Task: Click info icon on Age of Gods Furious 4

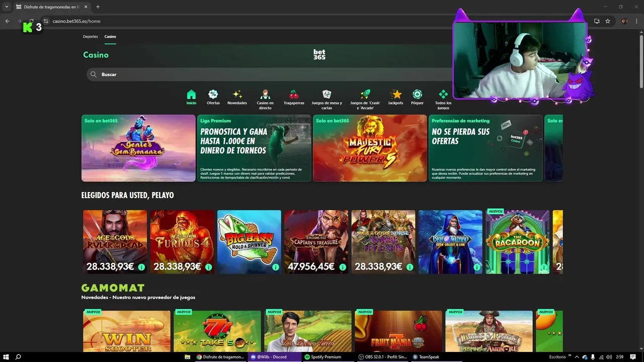Action: click(208, 267)
